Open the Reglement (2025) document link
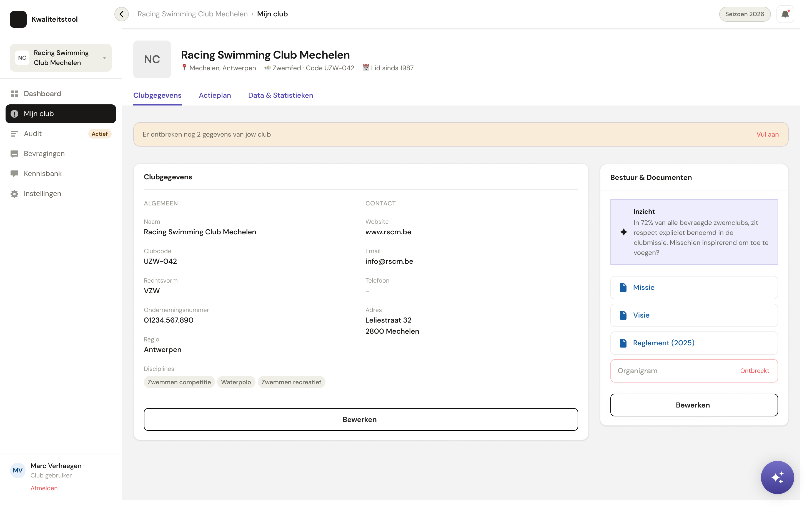Viewport: 812px width, 513px height. [x=694, y=343]
